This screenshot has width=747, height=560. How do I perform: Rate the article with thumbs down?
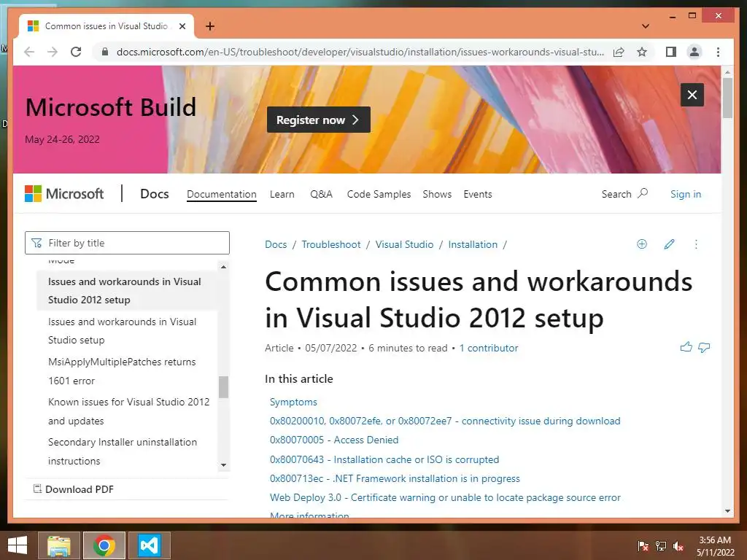[x=704, y=348]
